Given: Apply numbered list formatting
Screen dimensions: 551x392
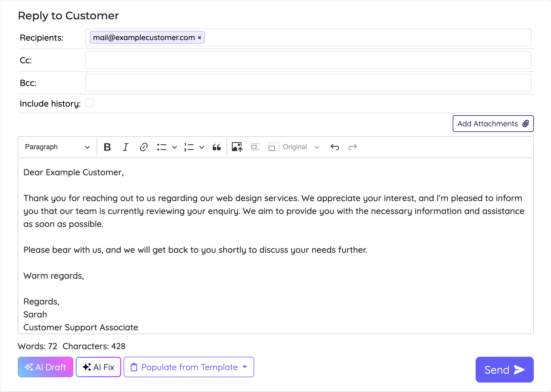Looking at the screenshot, I should pos(189,147).
